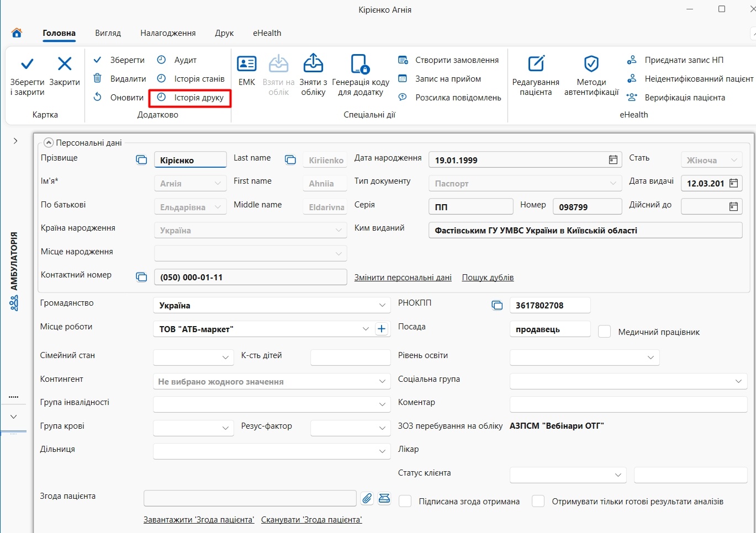Open Історія станів
Screen dimensions: 756x533
coord(191,79)
